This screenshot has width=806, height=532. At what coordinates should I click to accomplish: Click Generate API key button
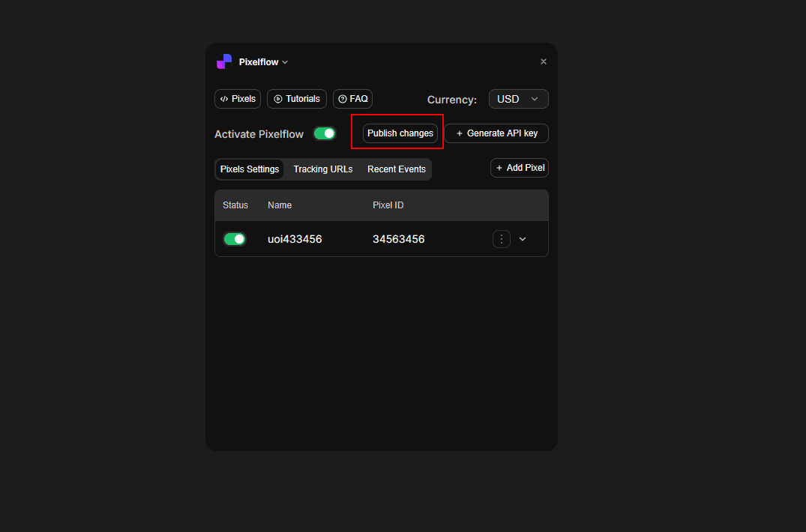coord(496,133)
